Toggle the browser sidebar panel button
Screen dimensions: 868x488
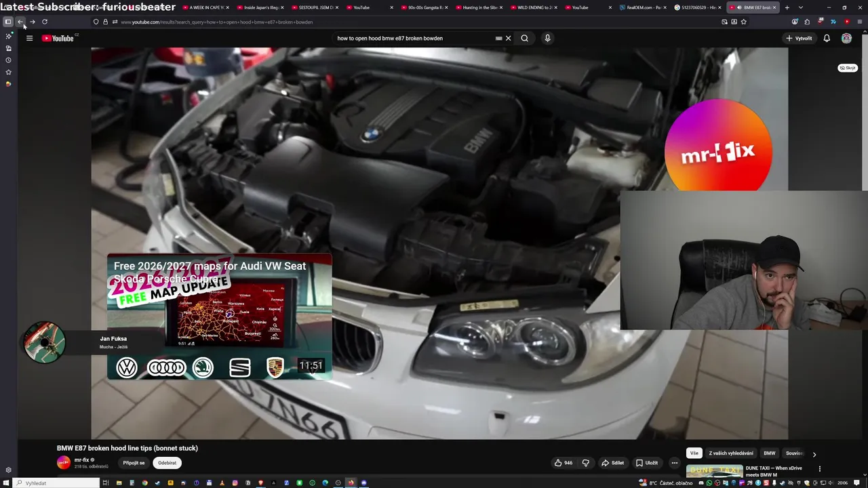pos(8,22)
